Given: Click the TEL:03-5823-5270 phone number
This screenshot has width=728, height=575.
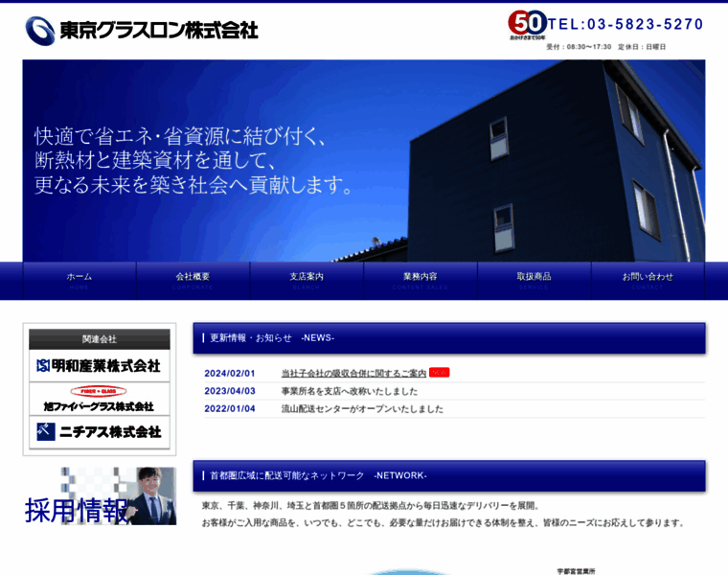Looking at the screenshot, I should [x=626, y=24].
